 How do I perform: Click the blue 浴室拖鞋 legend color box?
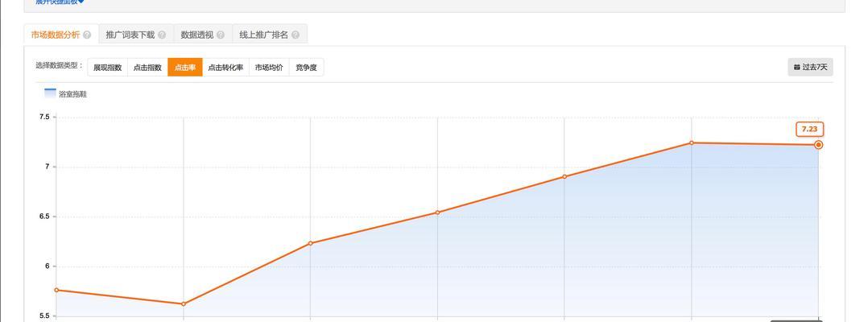tap(50, 93)
